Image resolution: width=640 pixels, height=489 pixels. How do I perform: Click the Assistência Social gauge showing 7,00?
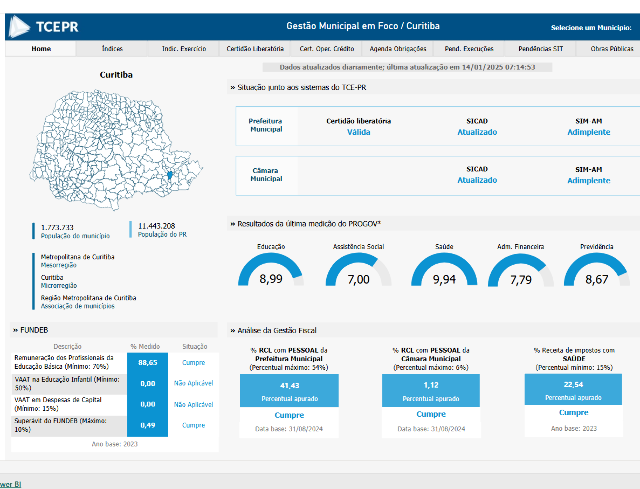(x=358, y=273)
